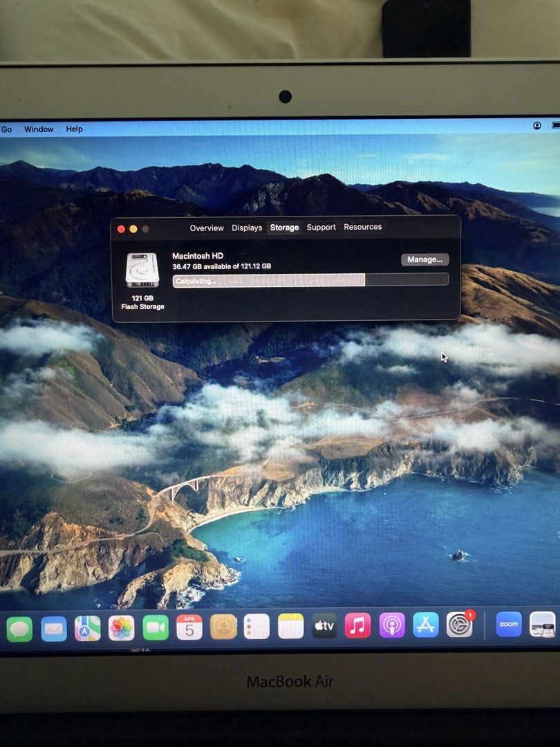This screenshot has width=560, height=747.
Task: Click the Macintosh HD drive icon
Action: 142,270
